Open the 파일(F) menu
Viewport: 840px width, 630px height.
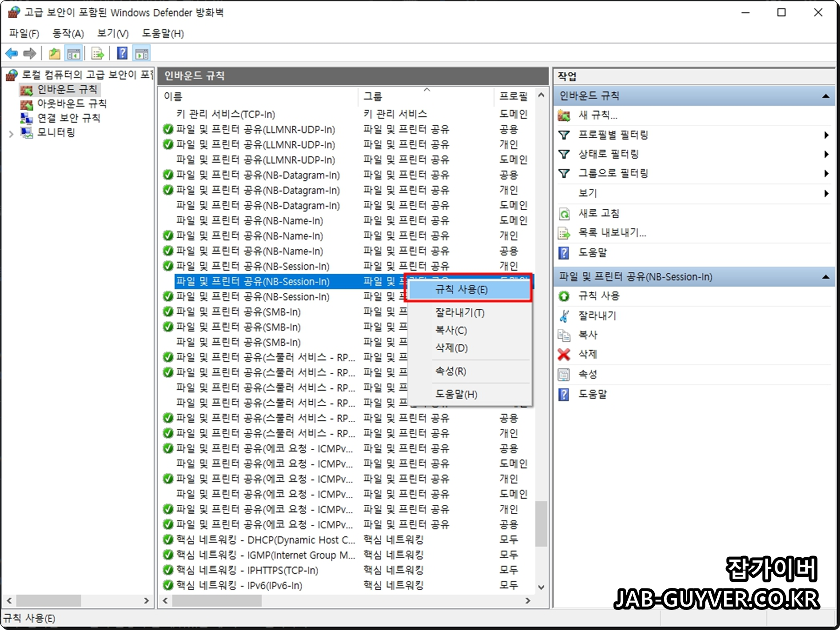coord(24,34)
